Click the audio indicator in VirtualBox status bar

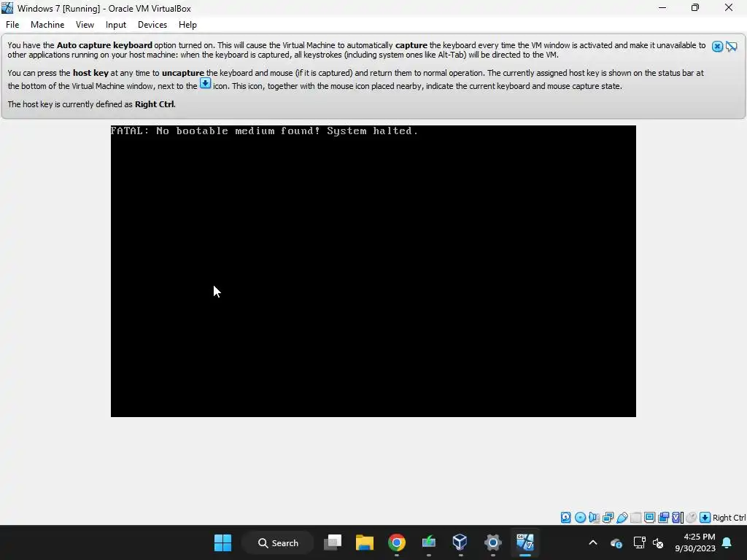pyautogui.click(x=594, y=518)
